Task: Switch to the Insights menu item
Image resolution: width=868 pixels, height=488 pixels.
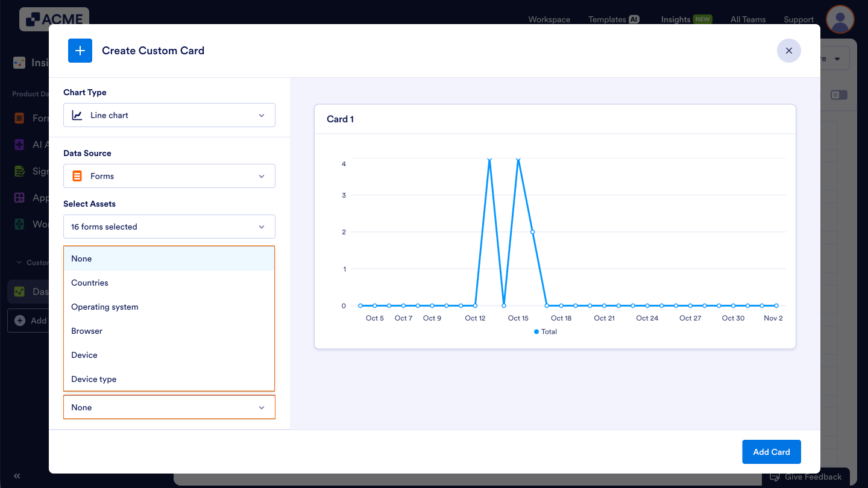Action: coord(675,19)
